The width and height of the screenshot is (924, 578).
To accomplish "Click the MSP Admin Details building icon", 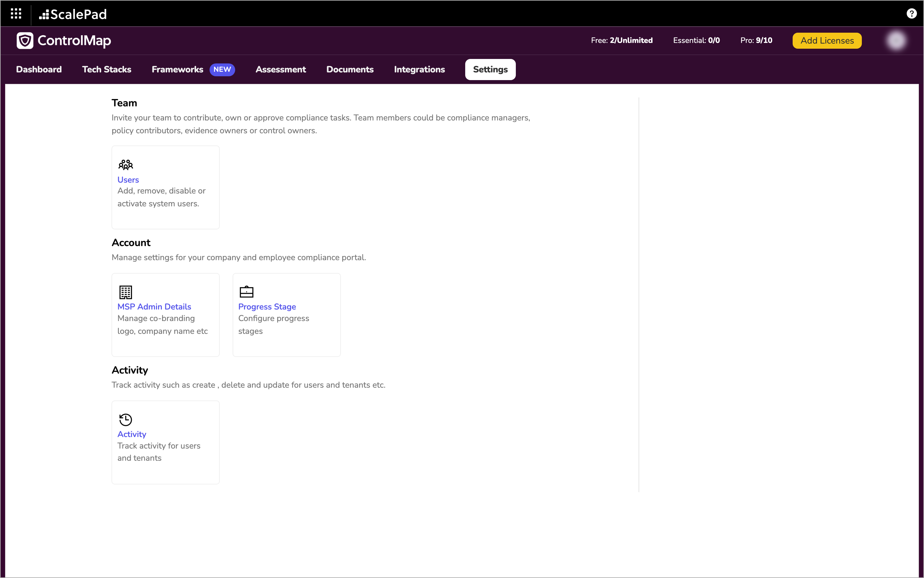I will (125, 292).
